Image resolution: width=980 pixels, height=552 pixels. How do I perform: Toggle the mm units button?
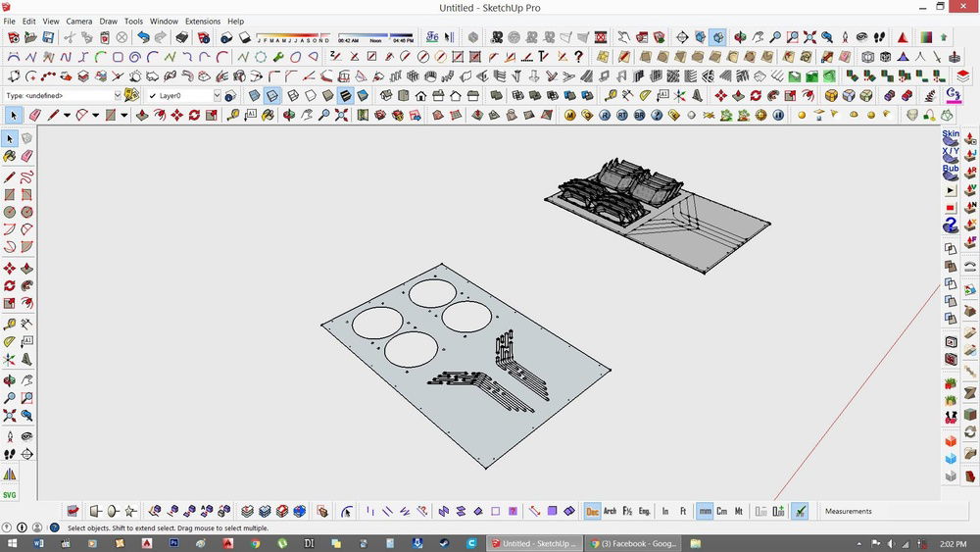(705, 512)
